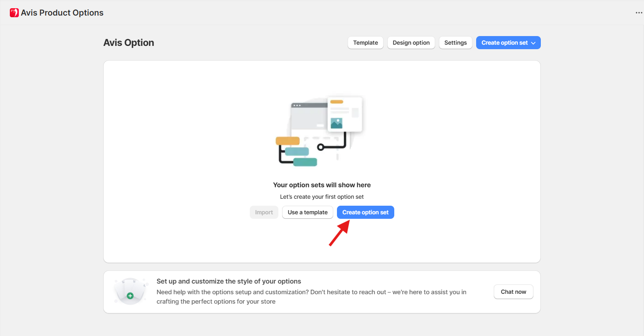Go to Design option
This screenshot has width=644, height=336.
coord(411,43)
